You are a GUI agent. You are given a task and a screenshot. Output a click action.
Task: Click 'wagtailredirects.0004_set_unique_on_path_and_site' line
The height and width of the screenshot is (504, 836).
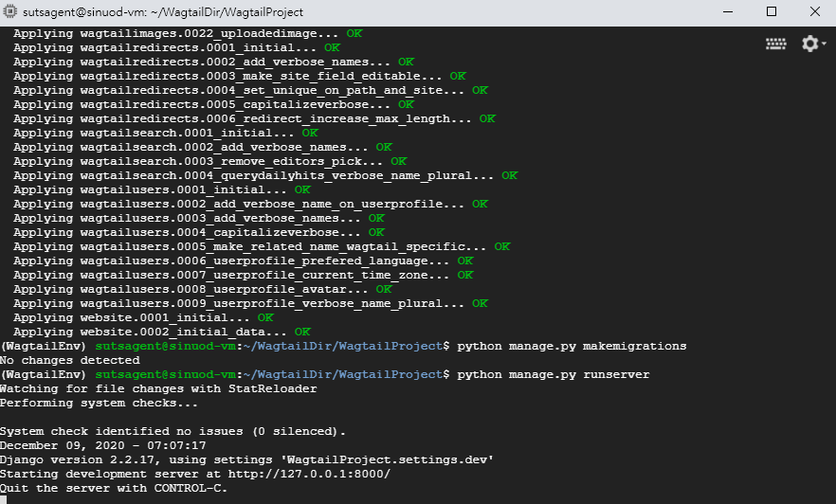(250, 90)
